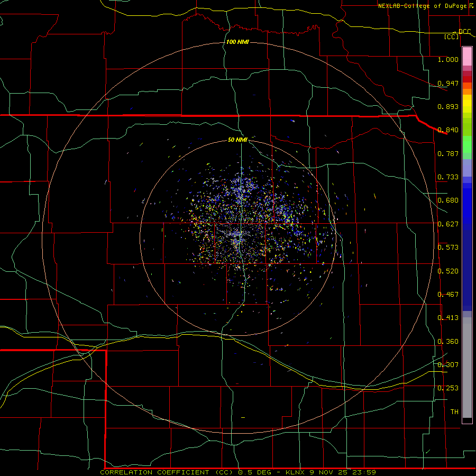The height and width of the screenshot is (476, 476).
Task: Select the 0.893 scale value
Action: coord(448,106)
